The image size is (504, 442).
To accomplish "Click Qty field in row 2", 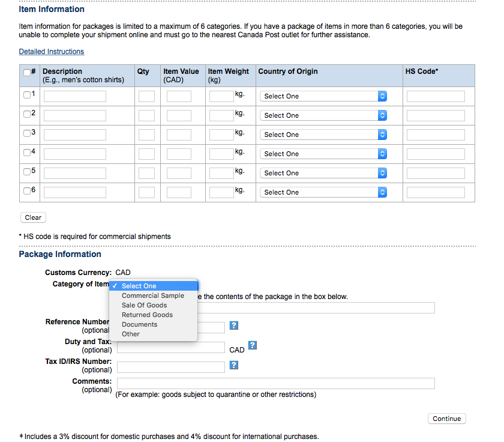I will pos(146,115).
